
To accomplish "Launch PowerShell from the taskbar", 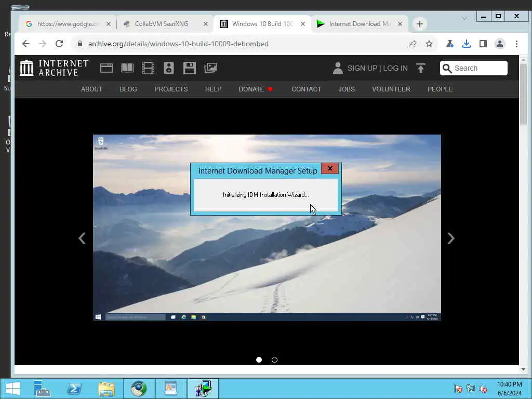I will tap(74, 389).
